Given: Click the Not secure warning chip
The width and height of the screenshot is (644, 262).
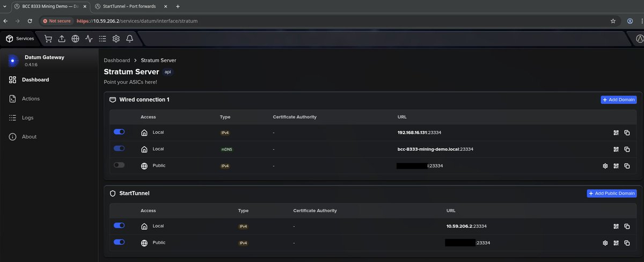Looking at the screenshot, I should 56,21.
